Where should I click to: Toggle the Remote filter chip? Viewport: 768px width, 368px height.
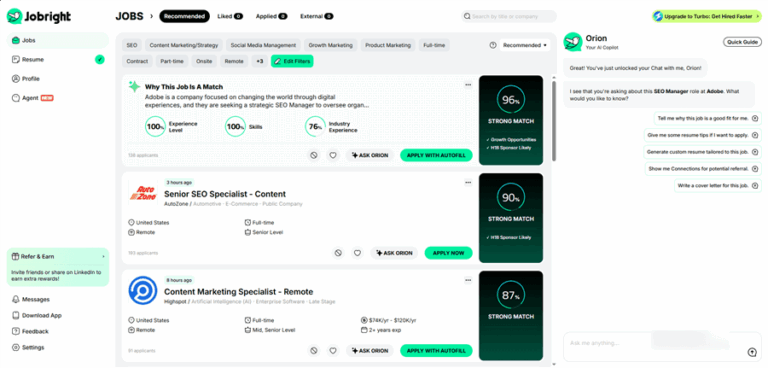click(x=234, y=61)
